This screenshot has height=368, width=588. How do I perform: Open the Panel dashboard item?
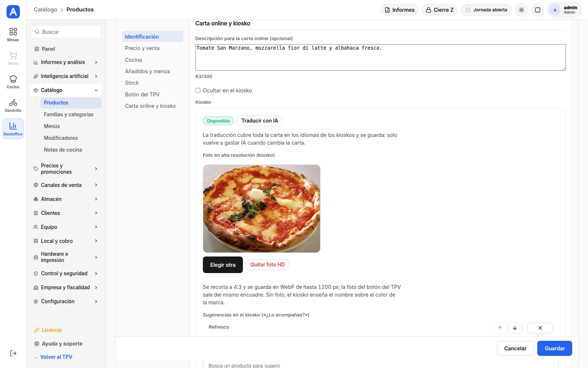click(x=66, y=49)
